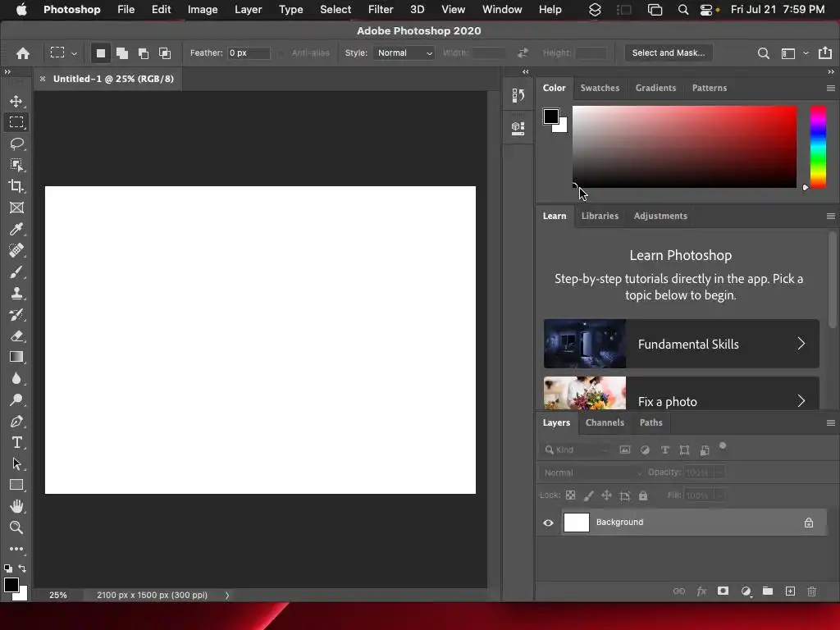Open the Layer menu
The image size is (840, 630).
coord(248,10)
